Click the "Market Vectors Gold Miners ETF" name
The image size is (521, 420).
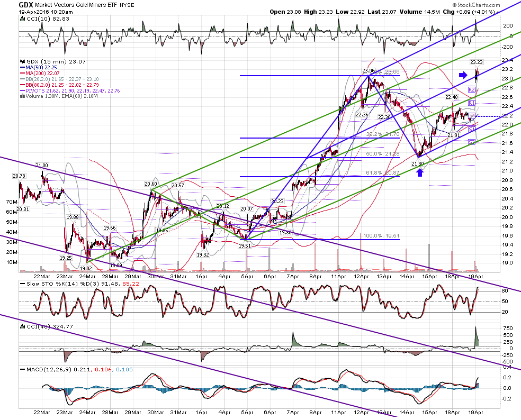[75, 5]
